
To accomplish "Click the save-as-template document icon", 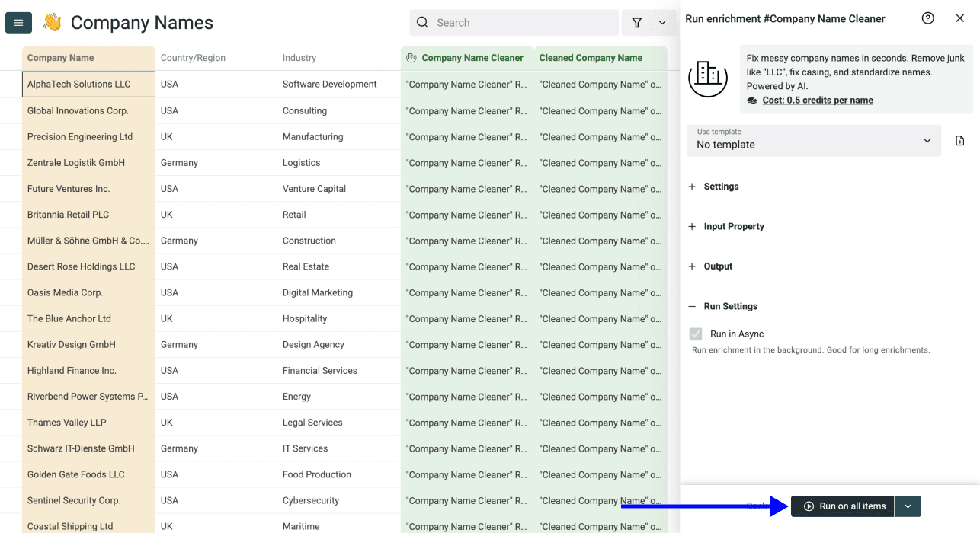I will point(960,140).
